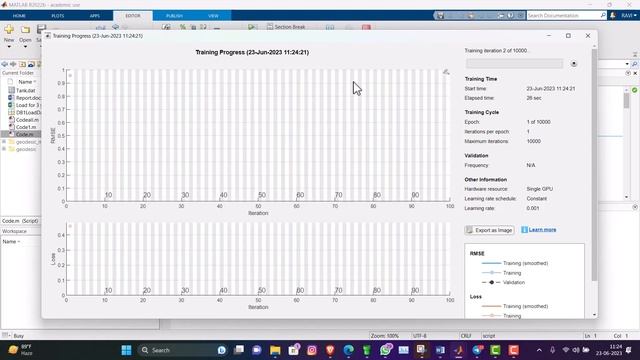
Task: Switch to the PUBLISH ribbon tab
Action: (x=174, y=16)
